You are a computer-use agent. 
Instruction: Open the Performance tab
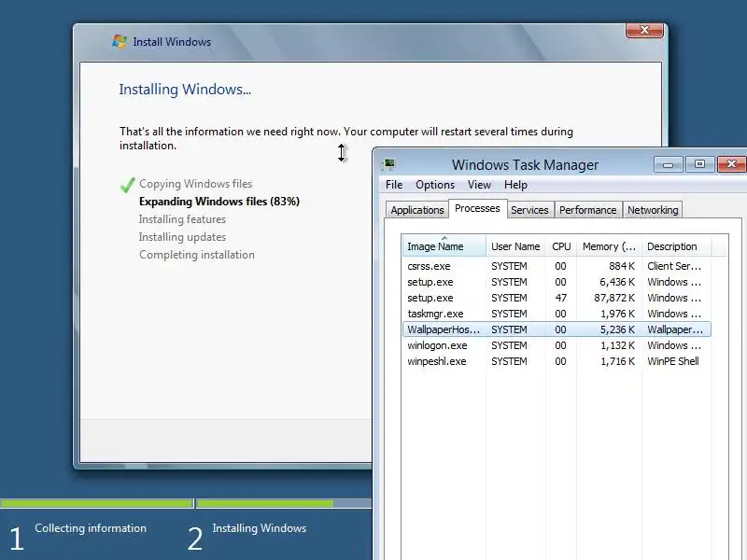(588, 210)
